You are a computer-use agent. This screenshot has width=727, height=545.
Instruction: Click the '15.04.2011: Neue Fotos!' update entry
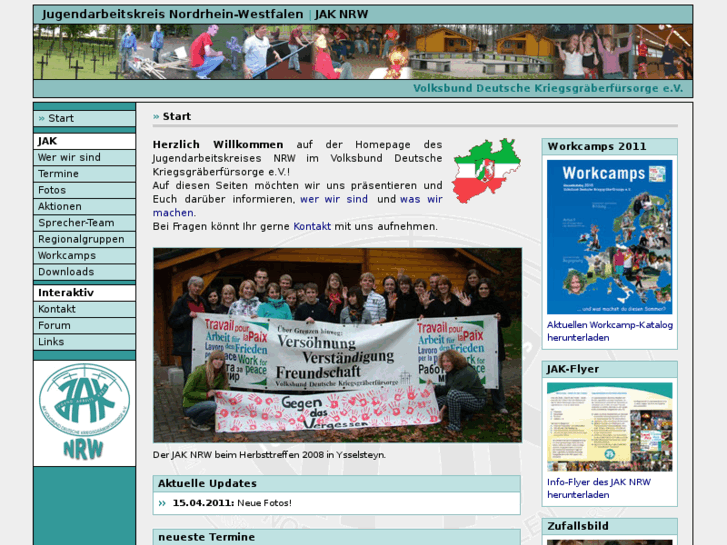(232, 503)
